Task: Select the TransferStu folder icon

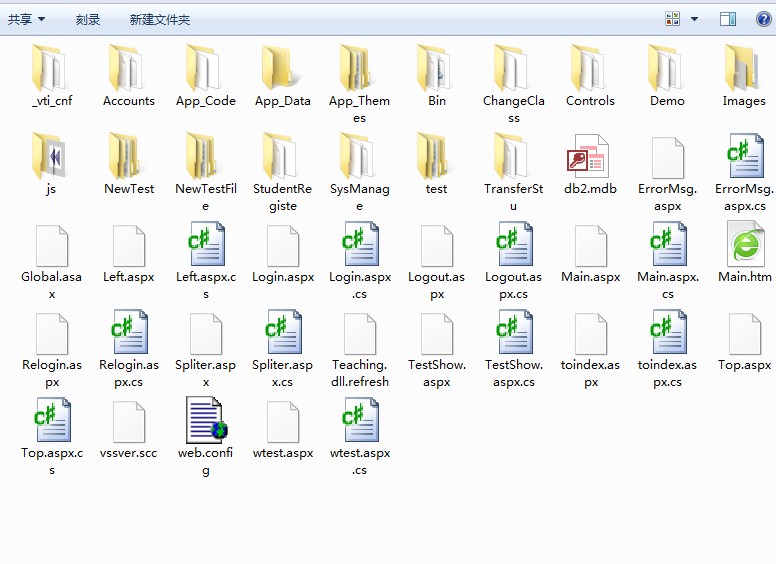Action: click(x=513, y=156)
